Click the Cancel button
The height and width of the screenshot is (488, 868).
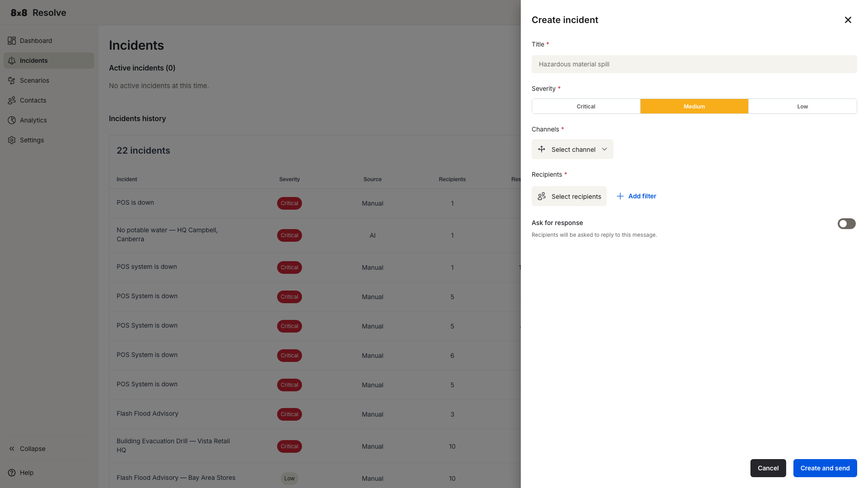coord(768,468)
